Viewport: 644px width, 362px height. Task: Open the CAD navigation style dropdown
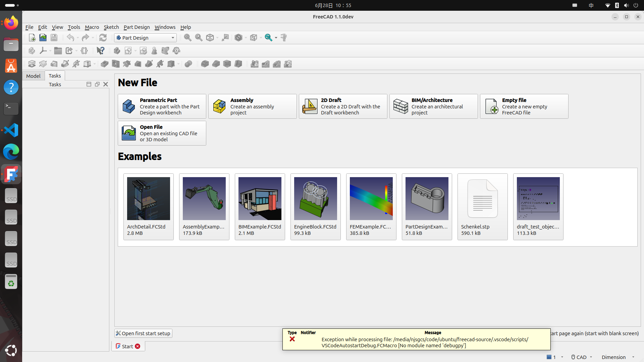(581, 357)
